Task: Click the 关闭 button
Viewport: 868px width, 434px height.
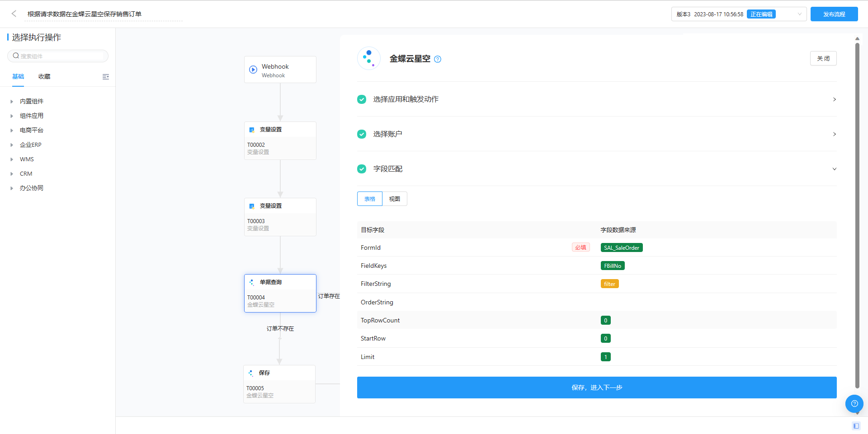Action: coord(823,58)
